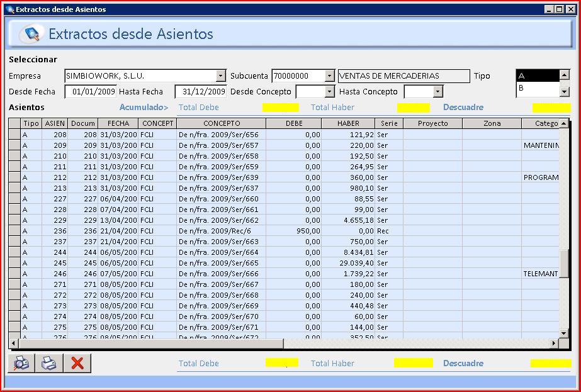This screenshot has height=392, width=581.
Task: Click the DEBE column header
Action: click(294, 123)
